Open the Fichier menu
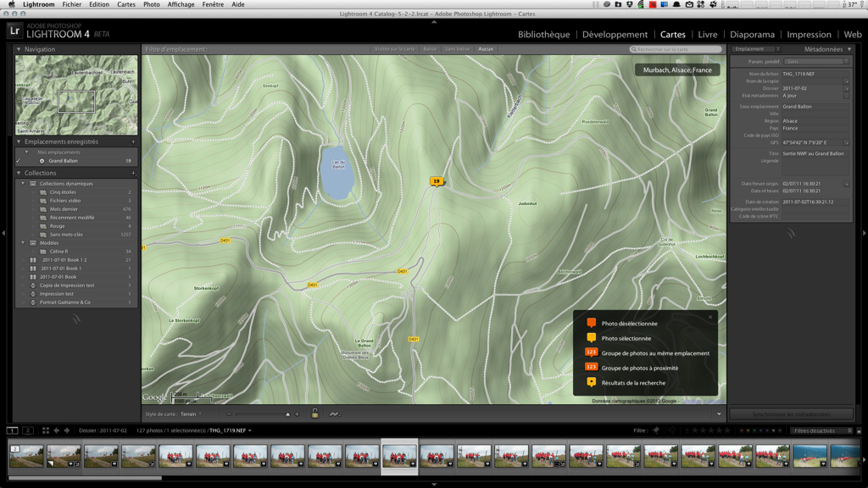 [71, 4]
